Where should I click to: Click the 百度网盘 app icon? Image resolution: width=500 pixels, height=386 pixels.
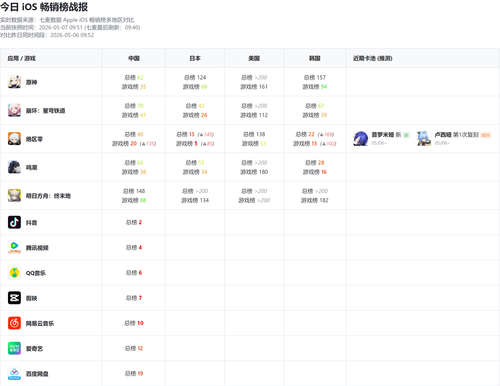point(14,373)
